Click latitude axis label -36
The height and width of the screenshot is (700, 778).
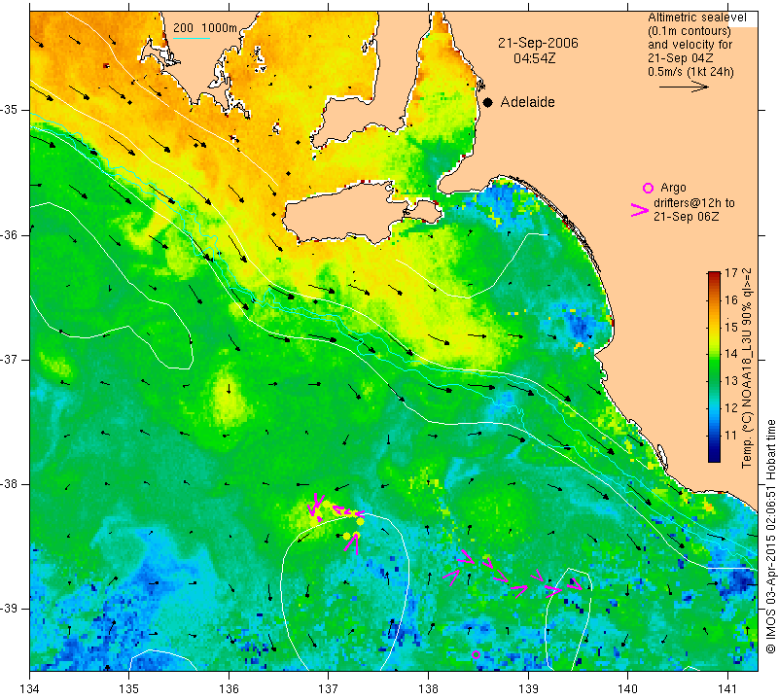10,234
